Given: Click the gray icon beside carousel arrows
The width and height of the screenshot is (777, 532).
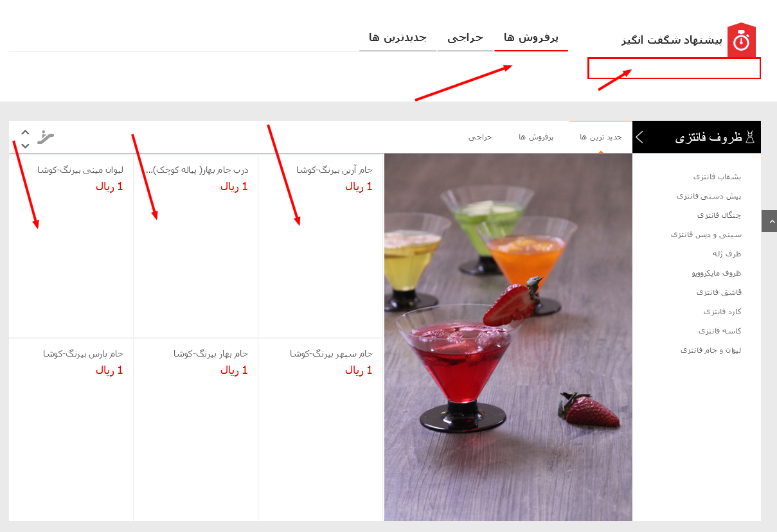Looking at the screenshot, I should 46,137.
